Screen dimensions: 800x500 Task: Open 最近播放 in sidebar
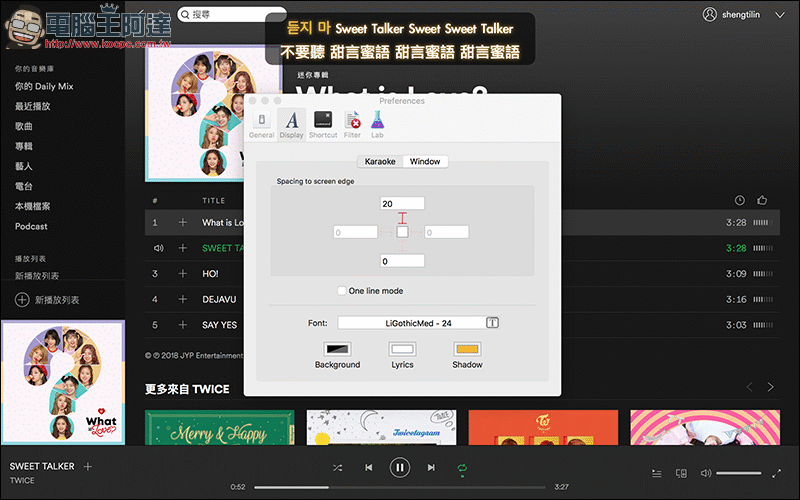point(33,106)
